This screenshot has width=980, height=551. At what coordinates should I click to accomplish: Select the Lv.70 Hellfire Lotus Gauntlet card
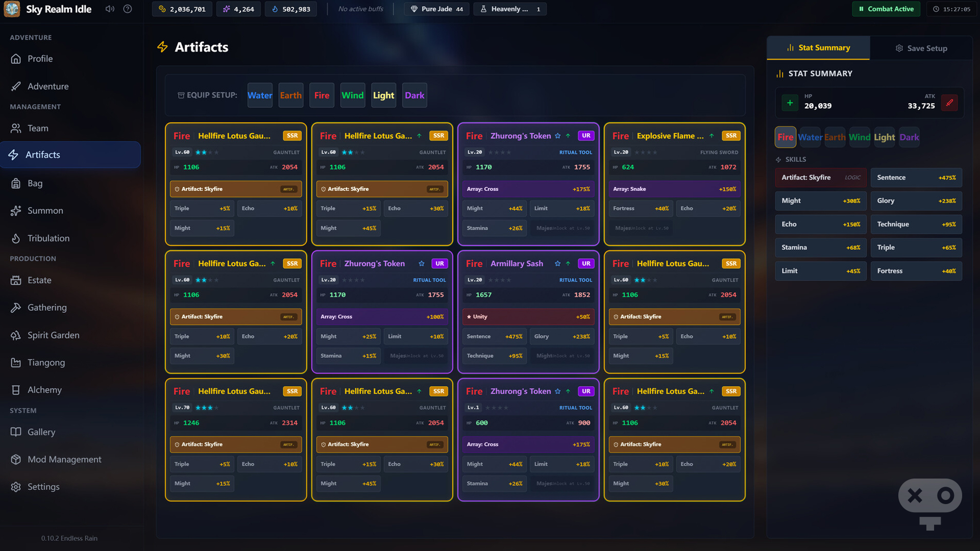coord(236,439)
